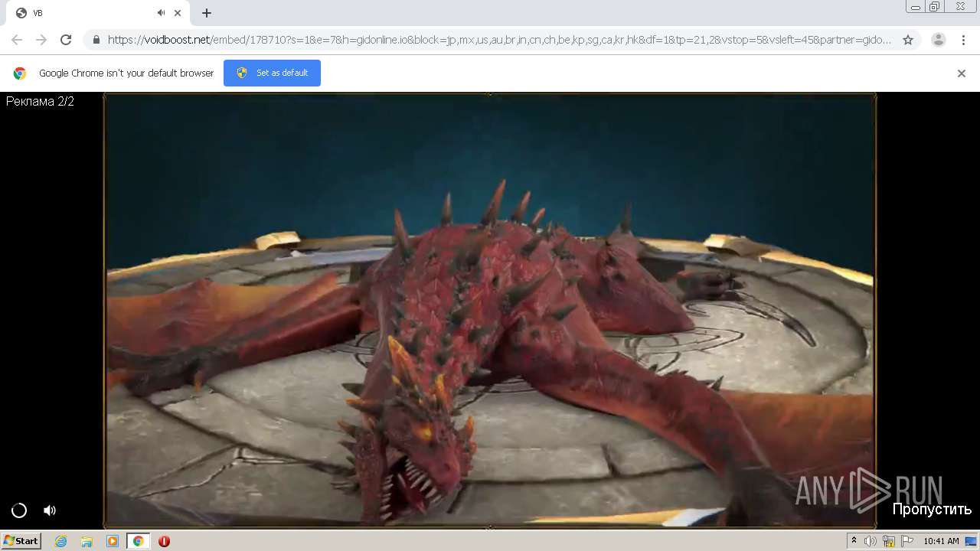This screenshot has width=980, height=551.
Task: Switch to Chrome taskbar icon
Action: point(138,541)
